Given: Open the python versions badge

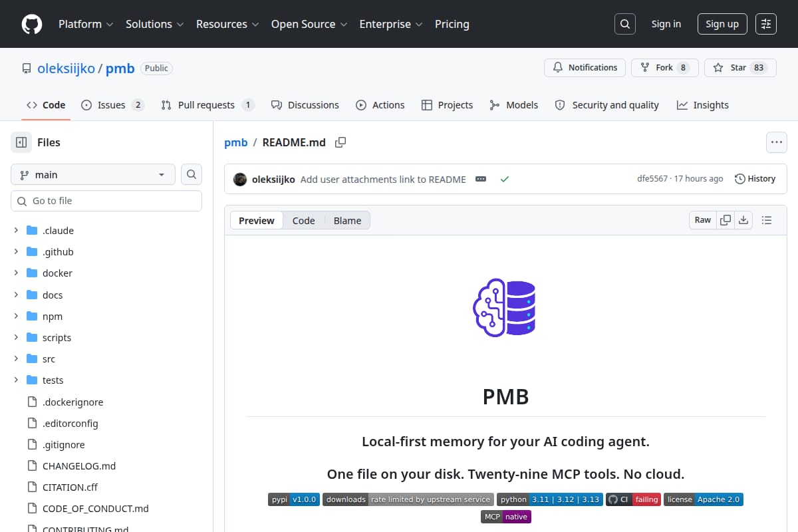Looking at the screenshot, I should click(x=549, y=499).
